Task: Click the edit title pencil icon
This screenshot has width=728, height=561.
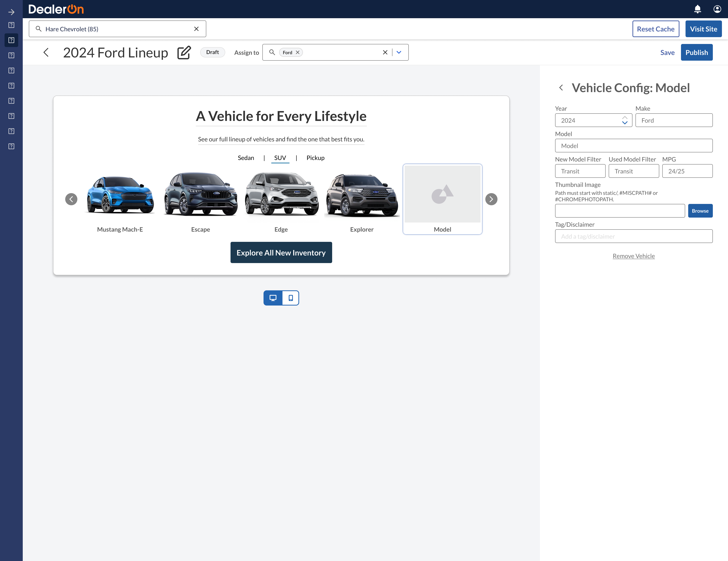Action: point(184,53)
